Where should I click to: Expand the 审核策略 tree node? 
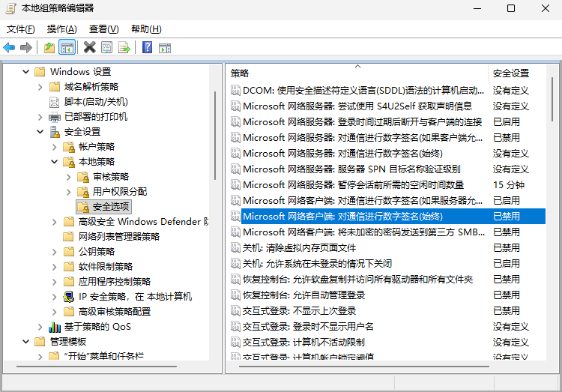[x=69, y=177]
